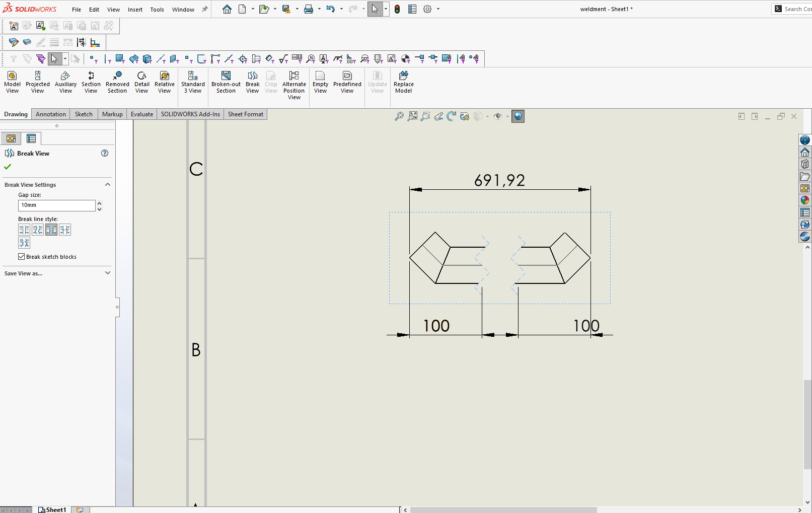Click the horizontal scrollbar at the bottom
This screenshot has width=812, height=513.
503,510
